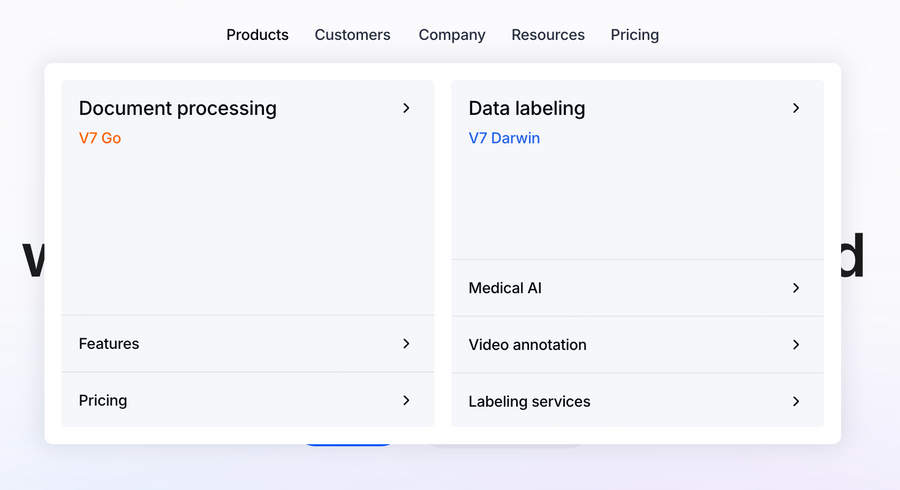Navigate to the Video annotation text link
Screen dimensions: 900x490
coord(527,345)
